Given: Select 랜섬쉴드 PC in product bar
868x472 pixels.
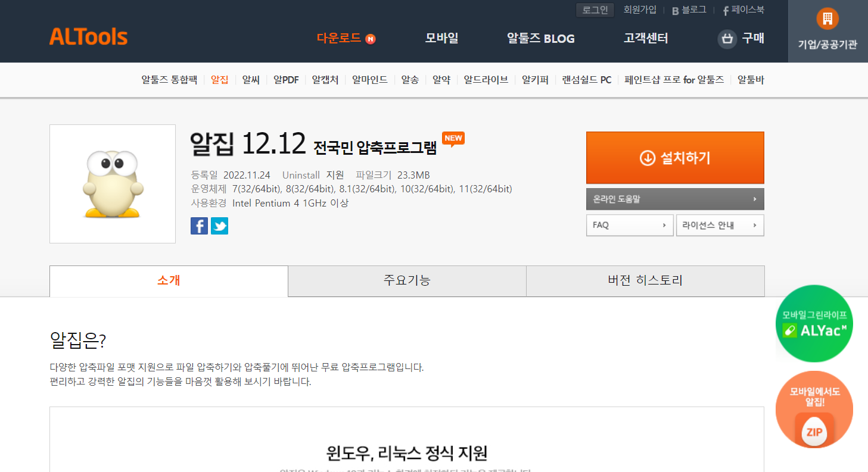Looking at the screenshot, I should 587,80.
